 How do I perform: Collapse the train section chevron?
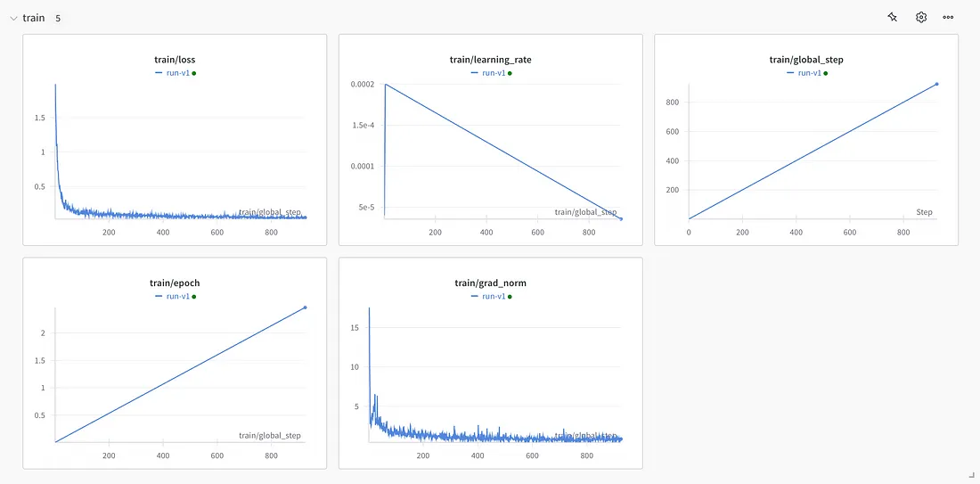13,18
